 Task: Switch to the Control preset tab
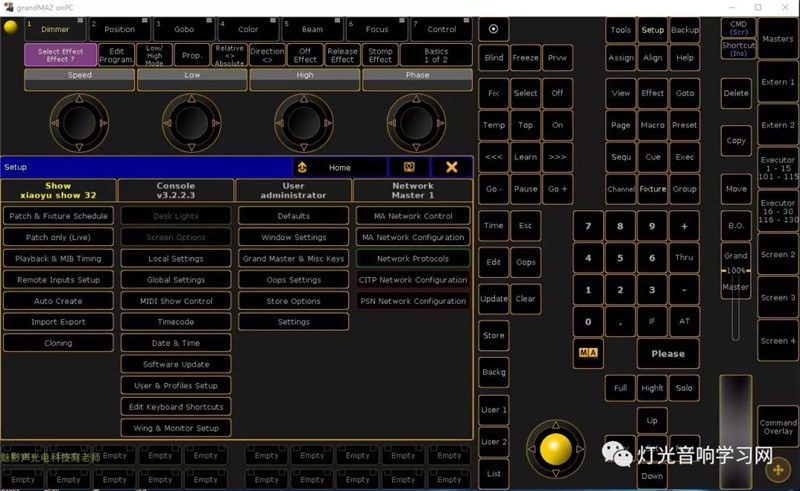pyautogui.click(x=441, y=29)
